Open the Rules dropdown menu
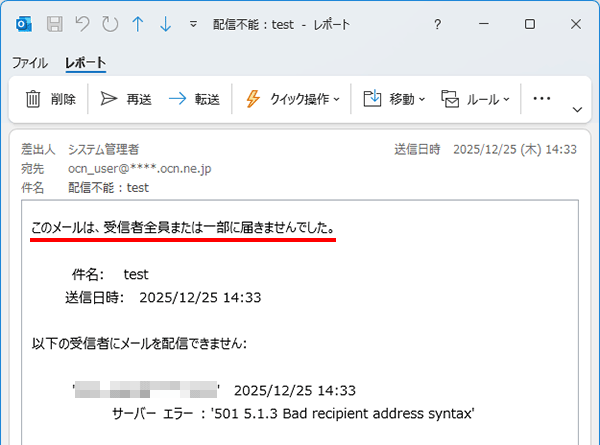 pyautogui.click(x=476, y=99)
